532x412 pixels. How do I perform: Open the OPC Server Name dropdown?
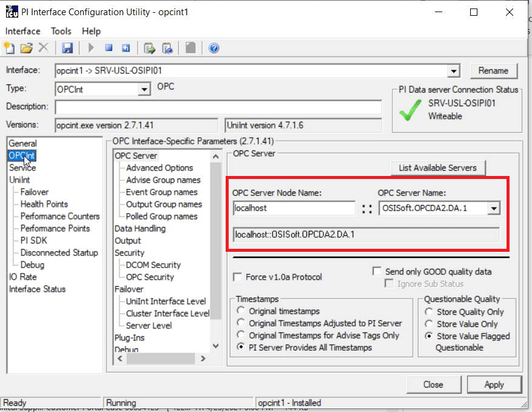(494, 208)
